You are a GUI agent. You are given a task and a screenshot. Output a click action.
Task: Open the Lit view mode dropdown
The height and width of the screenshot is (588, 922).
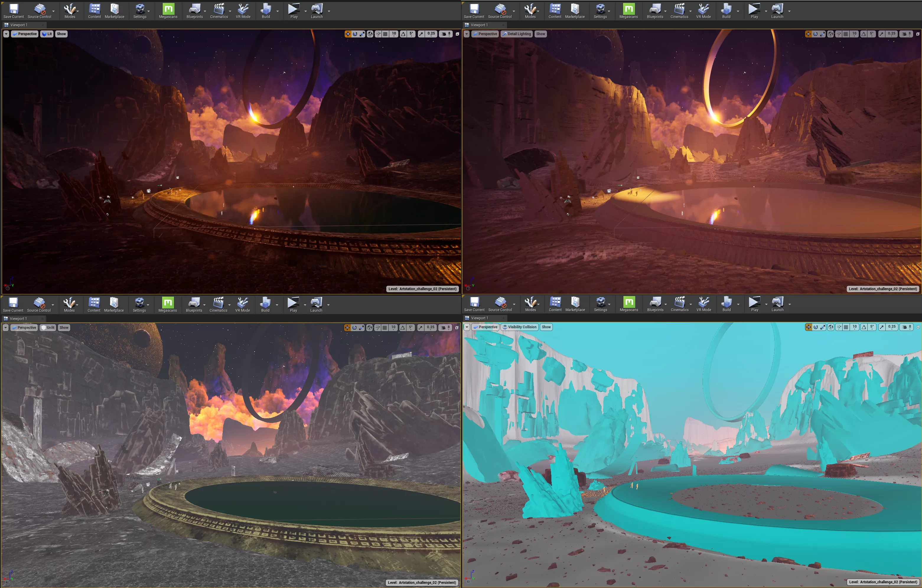pyautogui.click(x=47, y=34)
